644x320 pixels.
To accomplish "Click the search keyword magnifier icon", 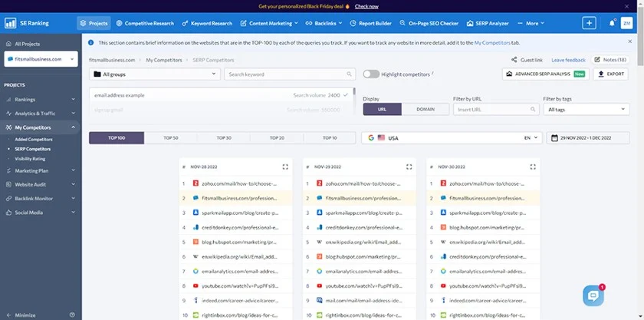I will (x=349, y=74).
